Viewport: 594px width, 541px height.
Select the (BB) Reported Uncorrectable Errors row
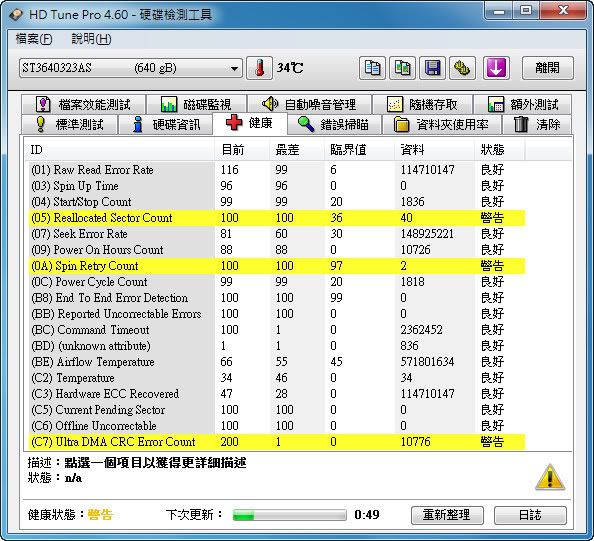click(277, 314)
